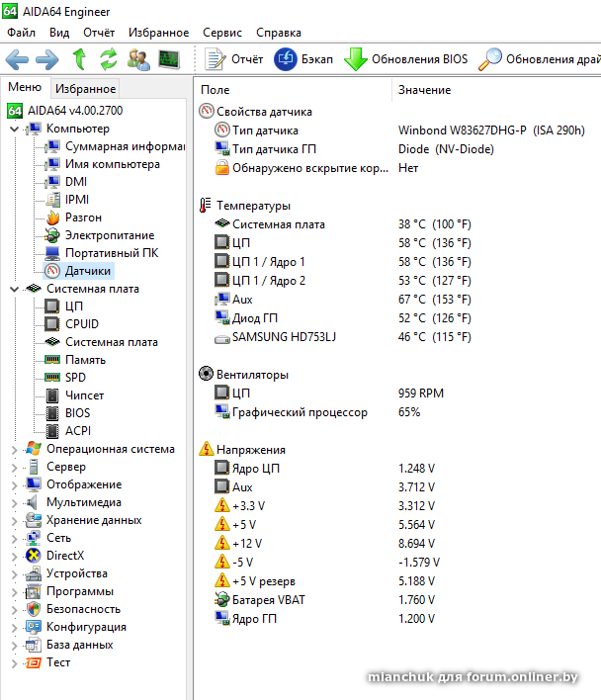
Task: Select the SAMSUNG HD753LJ temperature row
Action: (342, 337)
